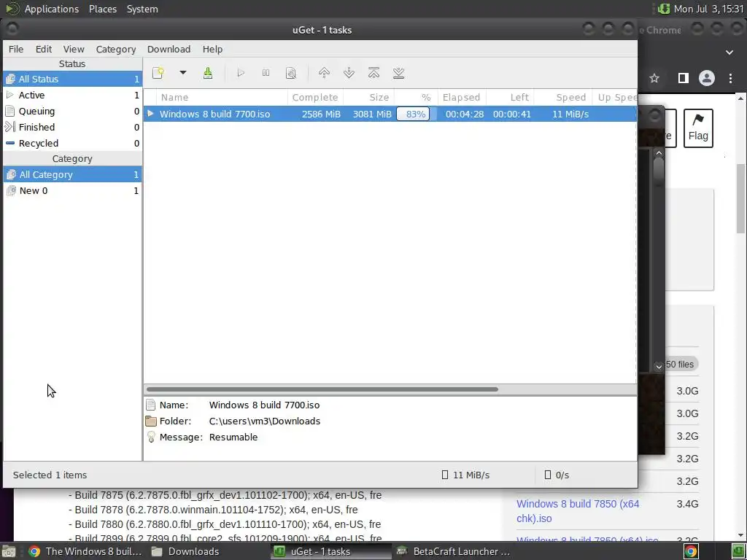The image size is (747, 560).
Task: Open the Download menu
Action: click(x=169, y=49)
